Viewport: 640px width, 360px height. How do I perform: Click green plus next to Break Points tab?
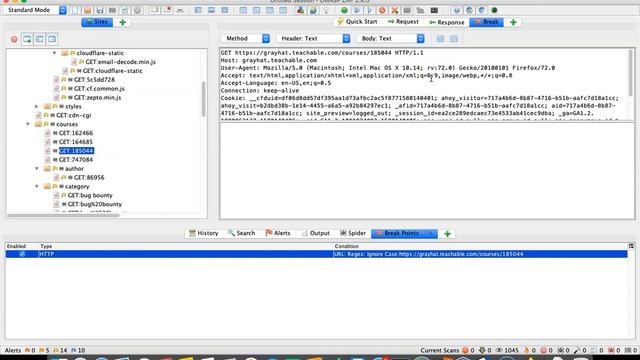pos(447,234)
